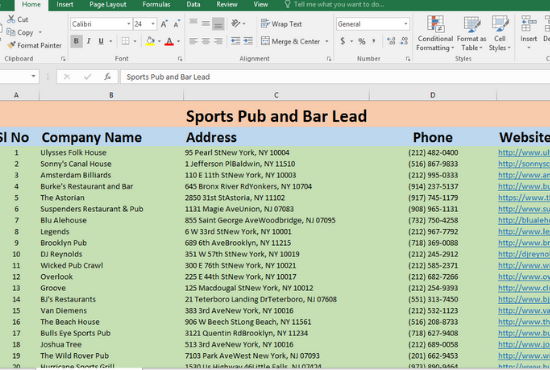Click the Insert cells icon
Viewport: 550px width, 370px height.
(529, 24)
